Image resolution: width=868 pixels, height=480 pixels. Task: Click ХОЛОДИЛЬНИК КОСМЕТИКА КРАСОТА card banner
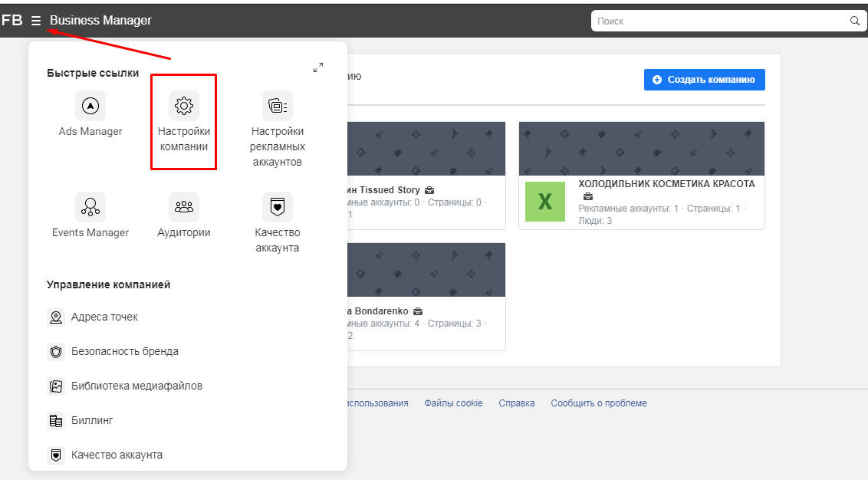coord(642,149)
